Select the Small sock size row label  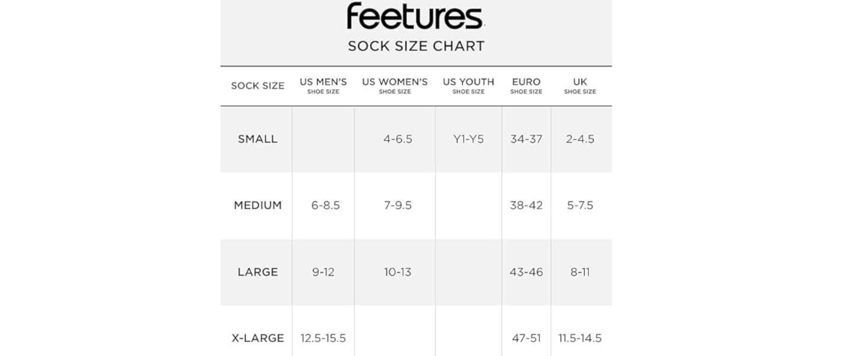tap(257, 139)
